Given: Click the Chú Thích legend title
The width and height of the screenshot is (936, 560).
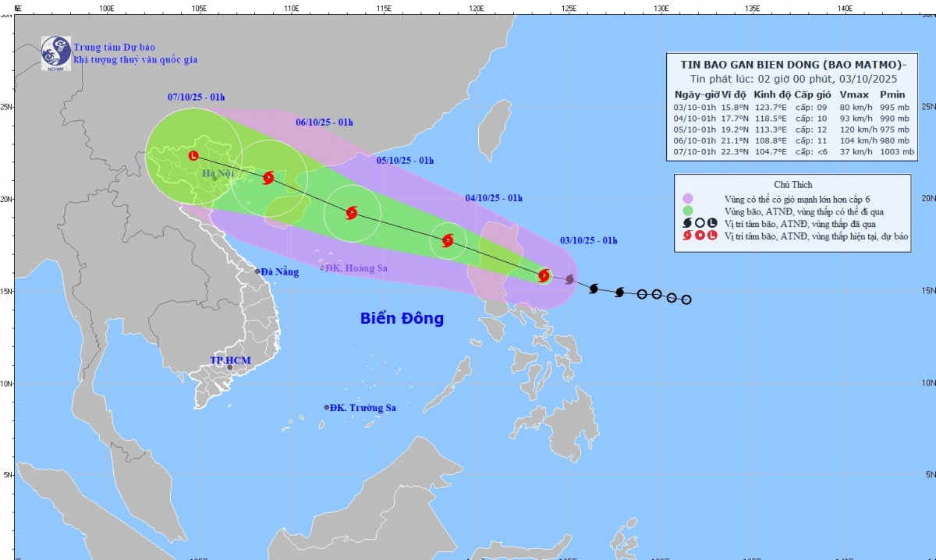Looking at the screenshot, I should click(791, 185).
